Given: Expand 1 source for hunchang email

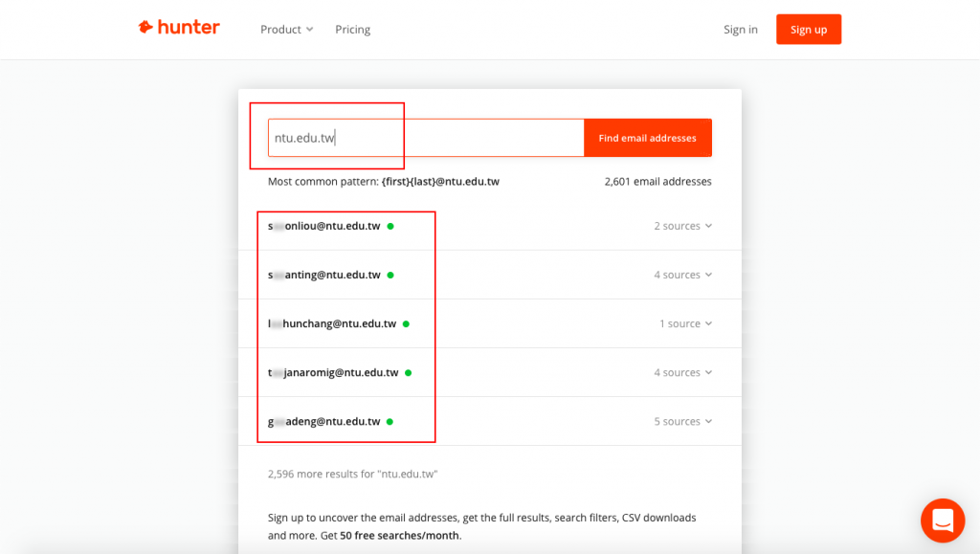Looking at the screenshot, I should pos(685,323).
